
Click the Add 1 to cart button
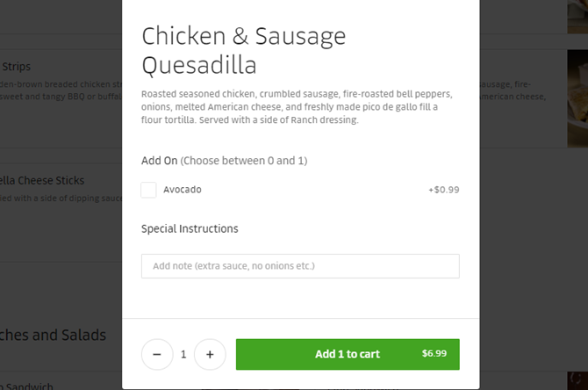(x=348, y=354)
